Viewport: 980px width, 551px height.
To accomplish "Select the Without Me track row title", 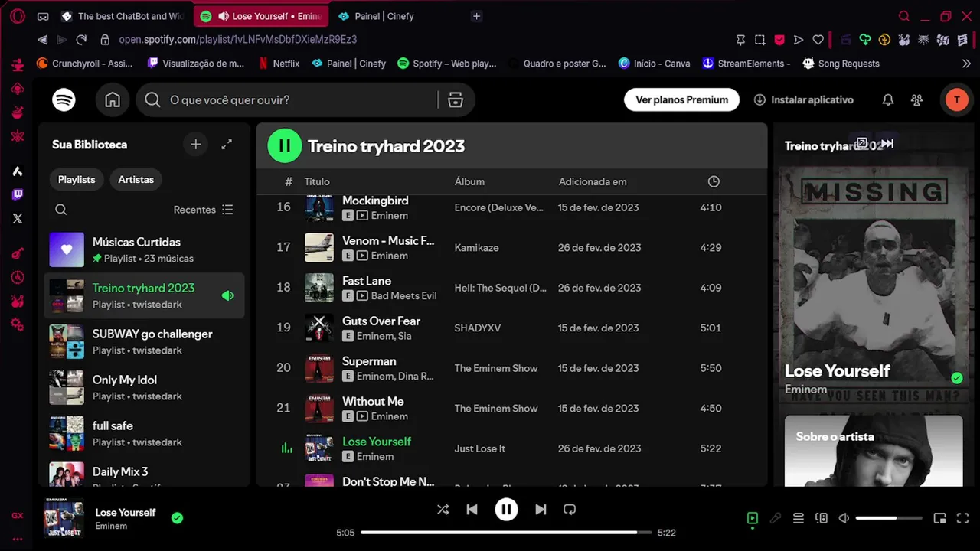I will coord(373,401).
